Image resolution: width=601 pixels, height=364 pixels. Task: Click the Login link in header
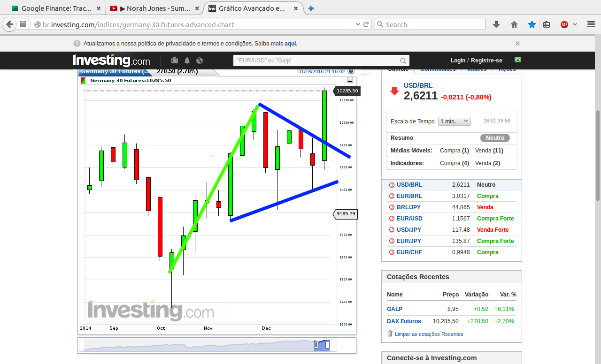[x=458, y=61]
